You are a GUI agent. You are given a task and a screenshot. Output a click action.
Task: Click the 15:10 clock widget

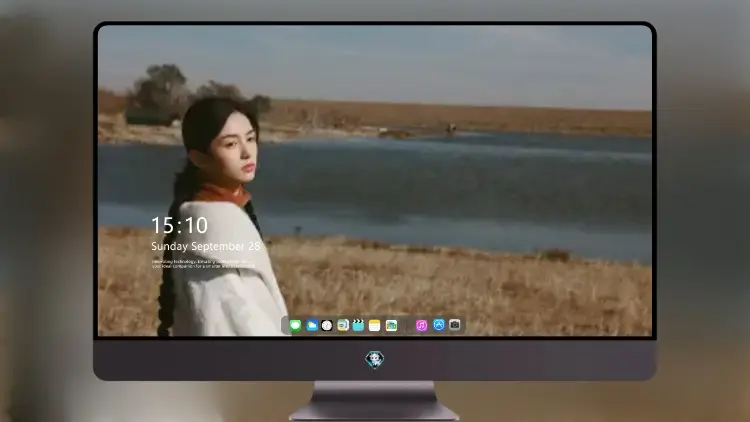pos(179,225)
